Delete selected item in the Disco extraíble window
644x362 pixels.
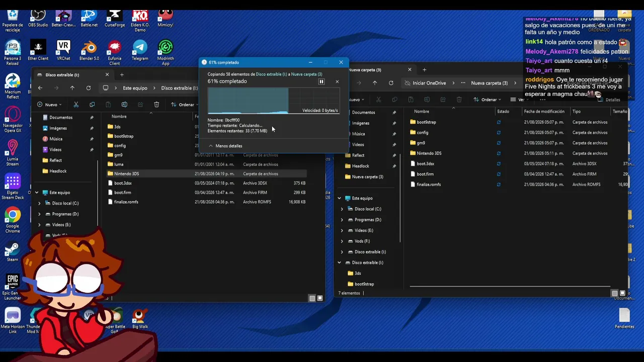point(156,105)
